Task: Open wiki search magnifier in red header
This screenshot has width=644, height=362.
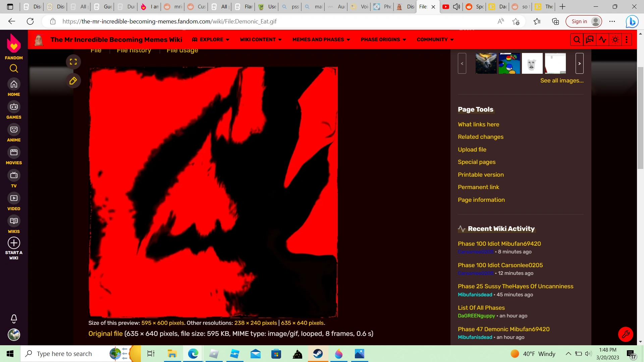Action: (577, 40)
